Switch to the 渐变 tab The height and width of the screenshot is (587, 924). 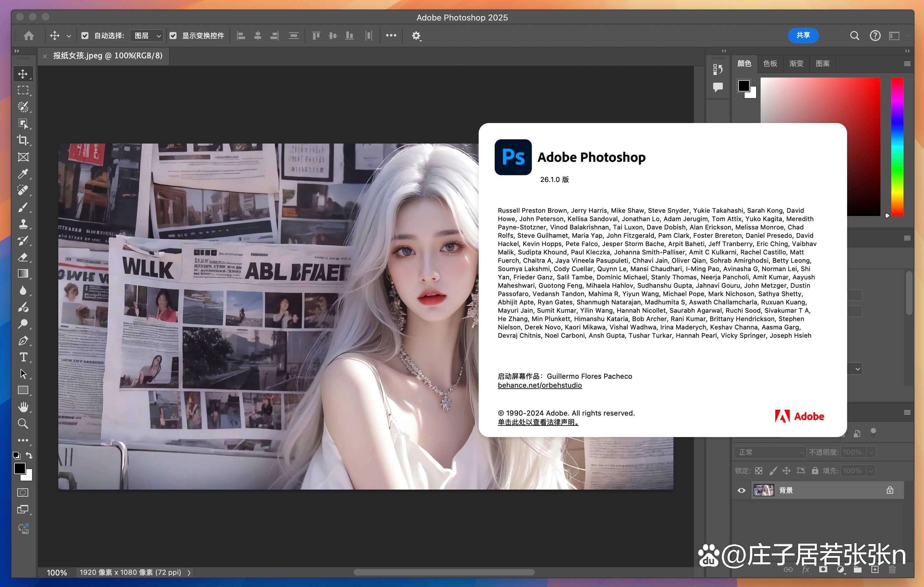coord(796,64)
